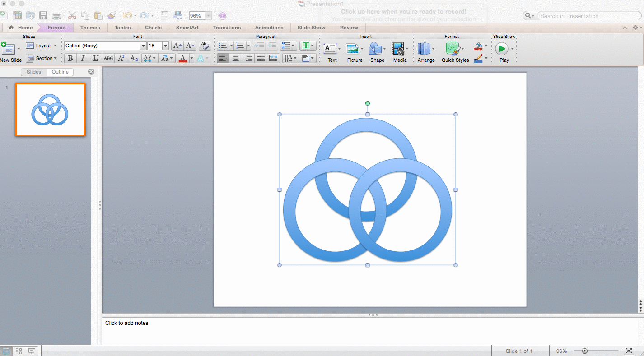This screenshot has height=356, width=644.
Task: Open the Character Spacing AV dropdown
Action: click(x=149, y=58)
